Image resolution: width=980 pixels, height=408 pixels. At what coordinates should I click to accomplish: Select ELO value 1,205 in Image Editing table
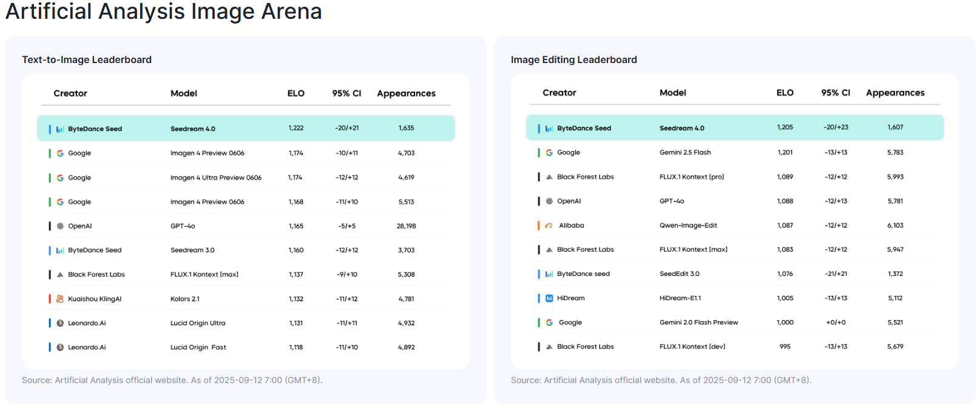[785, 127]
